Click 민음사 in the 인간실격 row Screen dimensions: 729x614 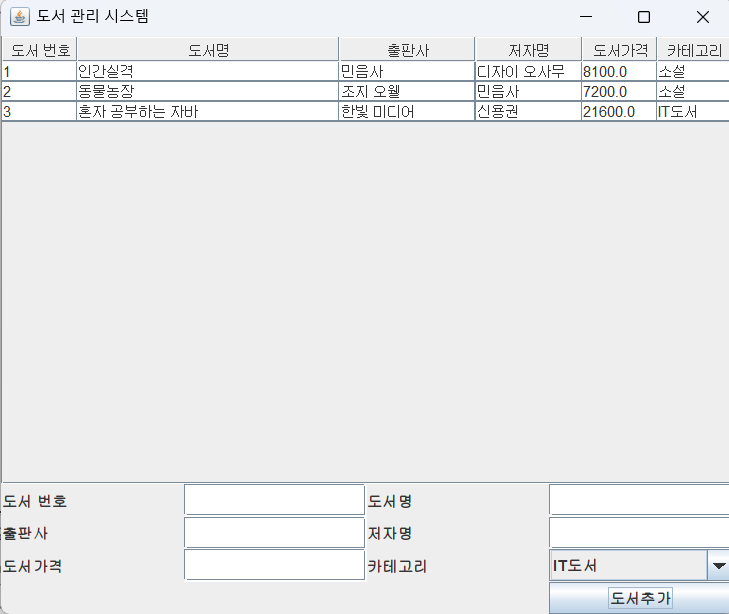point(407,72)
